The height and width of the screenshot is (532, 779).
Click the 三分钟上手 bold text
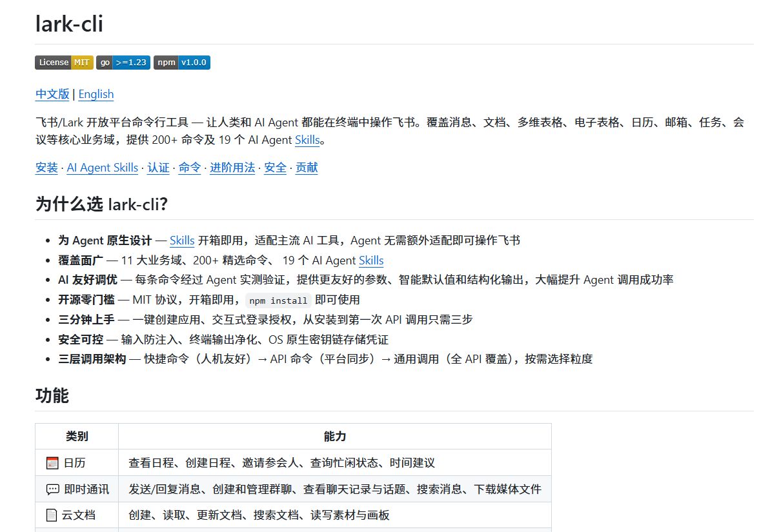point(86,319)
